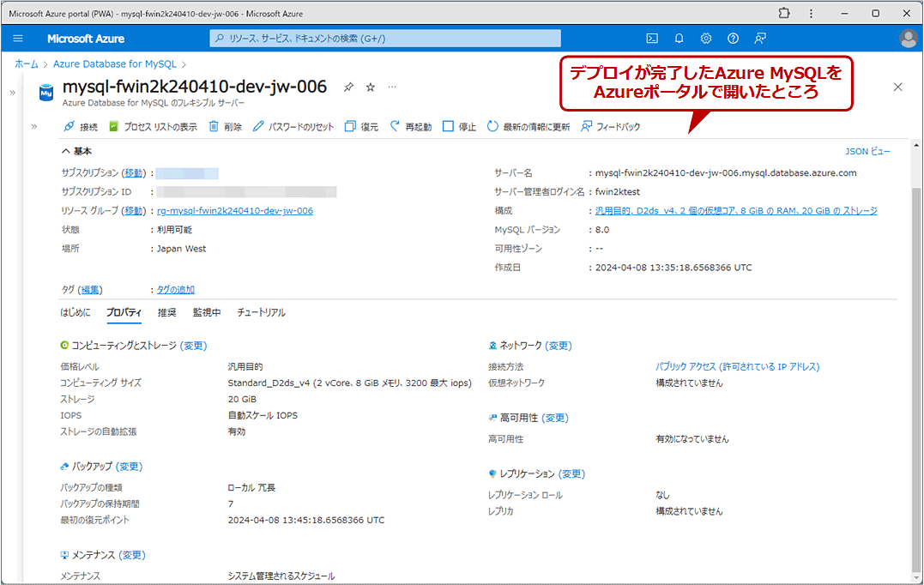Viewport: 924px width, 585px height.
Task: Open Azure portal notifications bell
Action: [x=678, y=38]
